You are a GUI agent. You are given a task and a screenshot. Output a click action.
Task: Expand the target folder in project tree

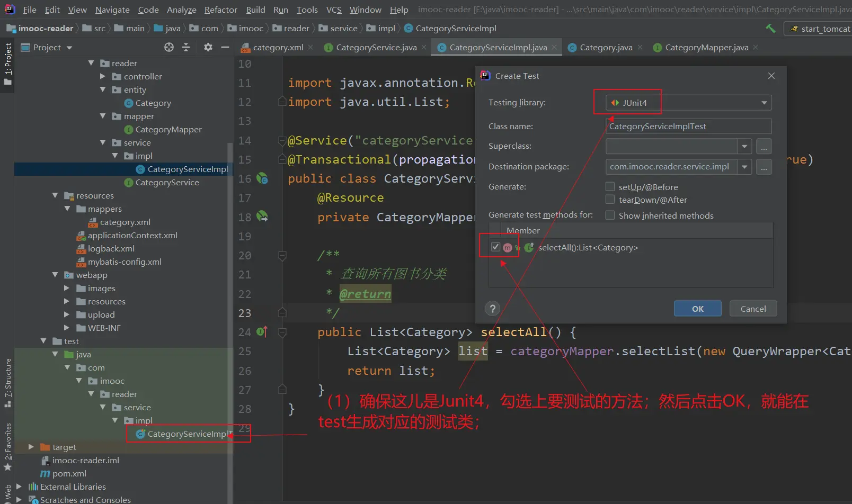click(31, 447)
